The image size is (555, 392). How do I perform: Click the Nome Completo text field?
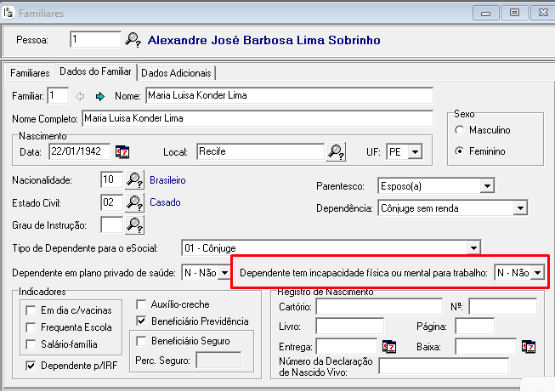point(257,118)
